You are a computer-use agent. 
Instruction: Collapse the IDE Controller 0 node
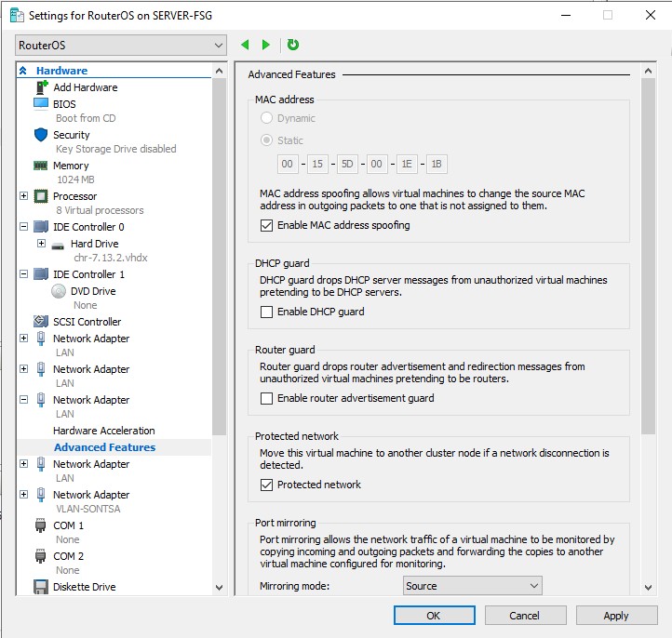pyautogui.click(x=23, y=227)
